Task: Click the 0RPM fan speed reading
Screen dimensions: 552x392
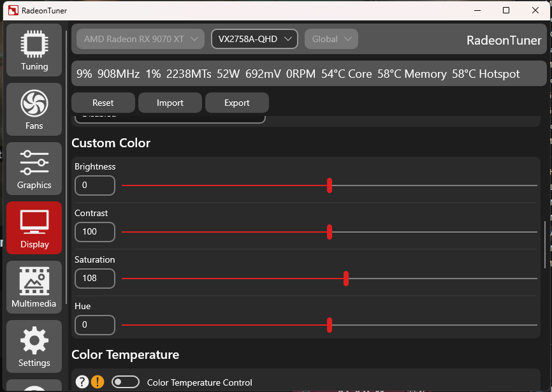Action: tap(301, 74)
